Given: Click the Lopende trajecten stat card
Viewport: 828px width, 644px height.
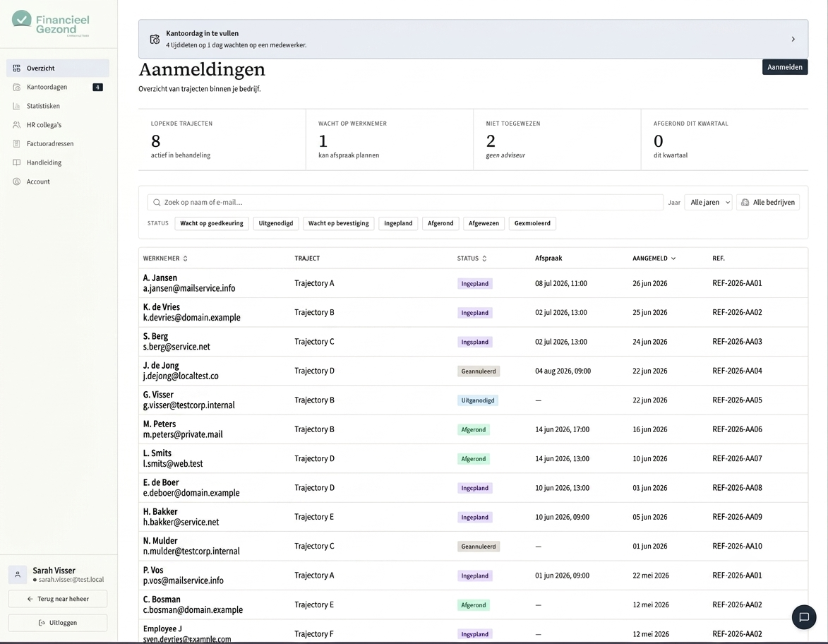Looking at the screenshot, I should click(x=222, y=140).
